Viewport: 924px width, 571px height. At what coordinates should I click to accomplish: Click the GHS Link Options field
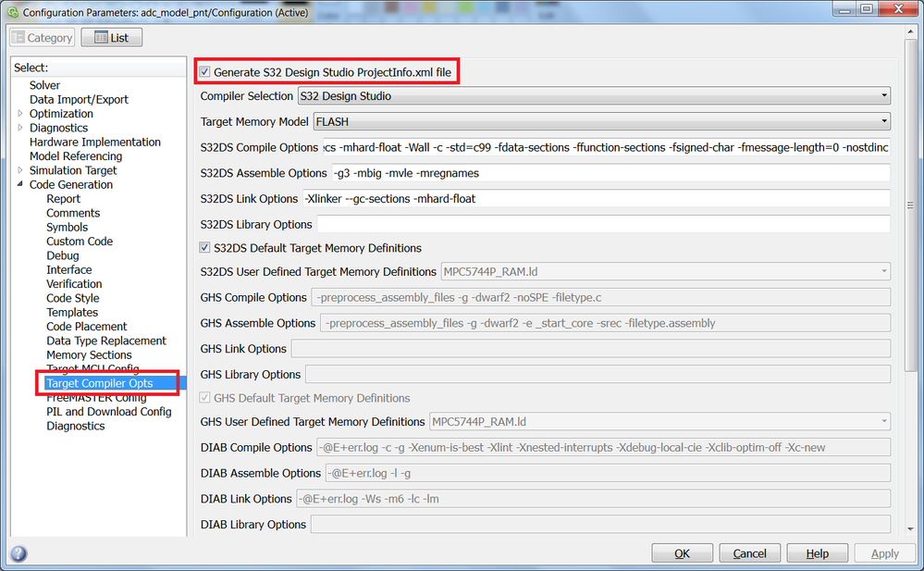(590, 349)
